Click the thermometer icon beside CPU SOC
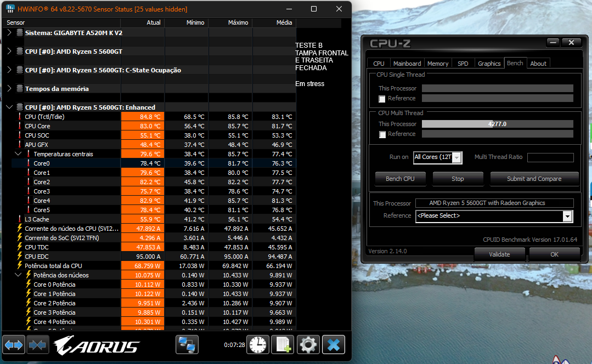Screen dimensions: 592x364 coord(20,135)
